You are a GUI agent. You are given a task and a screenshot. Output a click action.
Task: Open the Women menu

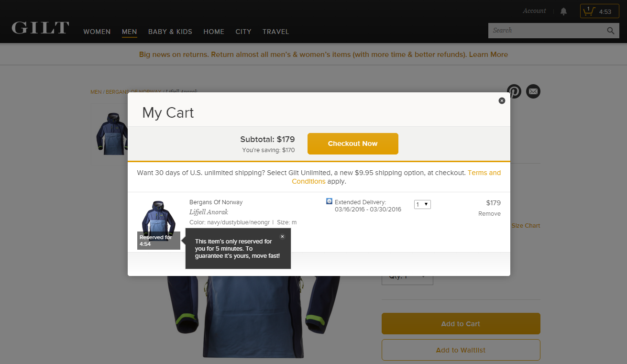click(x=97, y=32)
